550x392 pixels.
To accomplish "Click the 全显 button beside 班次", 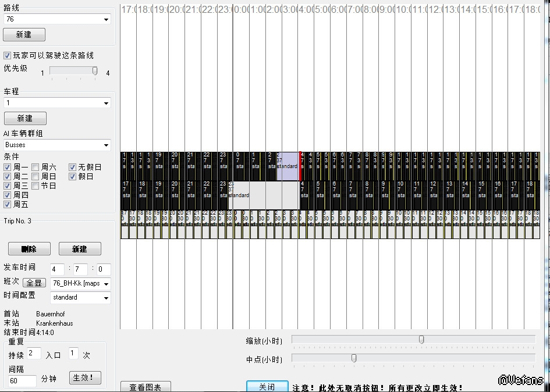I will [34, 283].
